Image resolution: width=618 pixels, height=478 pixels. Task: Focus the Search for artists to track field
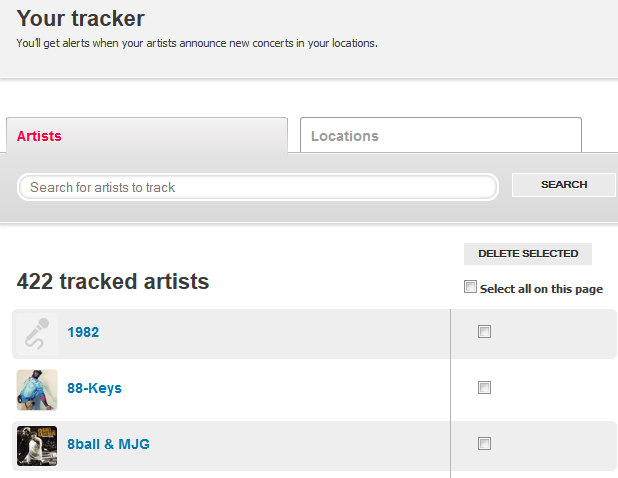(258, 187)
